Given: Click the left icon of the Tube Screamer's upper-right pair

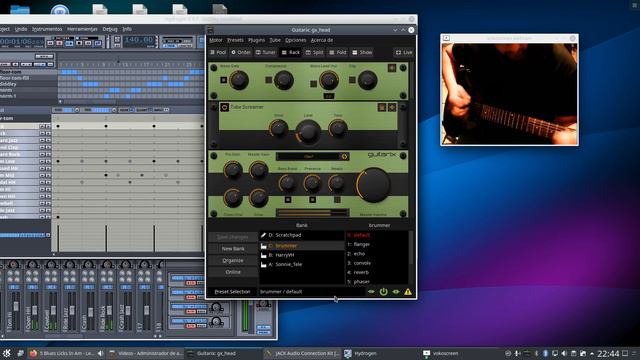Looking at the screenshot, I should pyautogui.click(x=382, y=107).
